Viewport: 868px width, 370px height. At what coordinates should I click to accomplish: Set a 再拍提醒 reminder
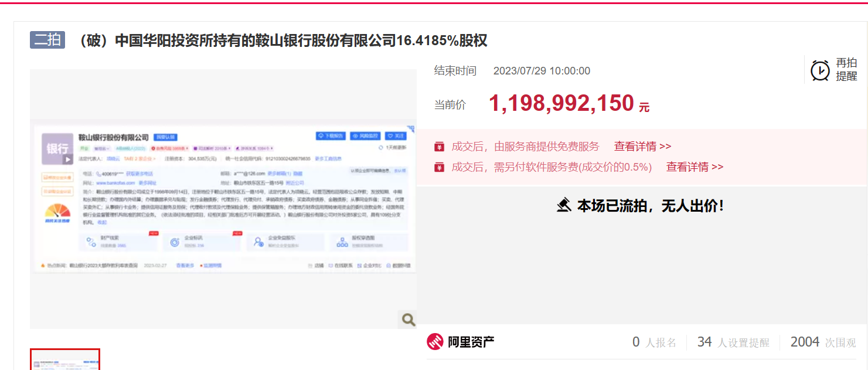pos(846,70)
